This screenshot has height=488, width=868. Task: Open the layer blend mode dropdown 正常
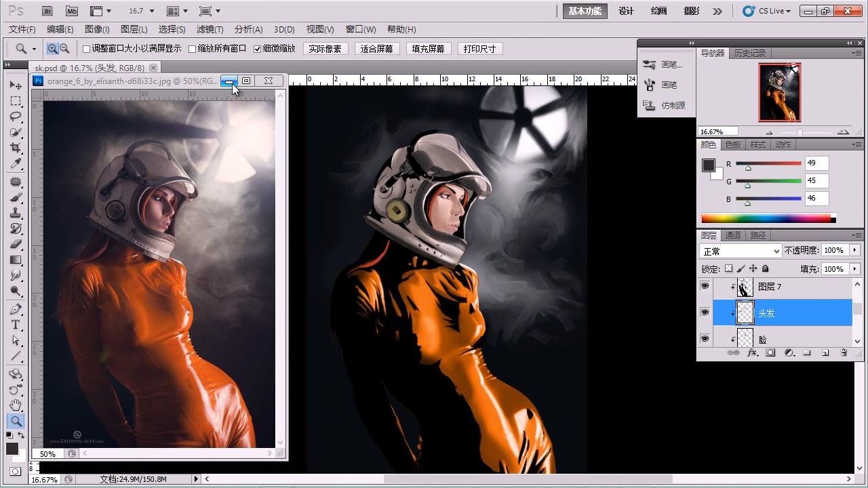click(x=740, y=251)
